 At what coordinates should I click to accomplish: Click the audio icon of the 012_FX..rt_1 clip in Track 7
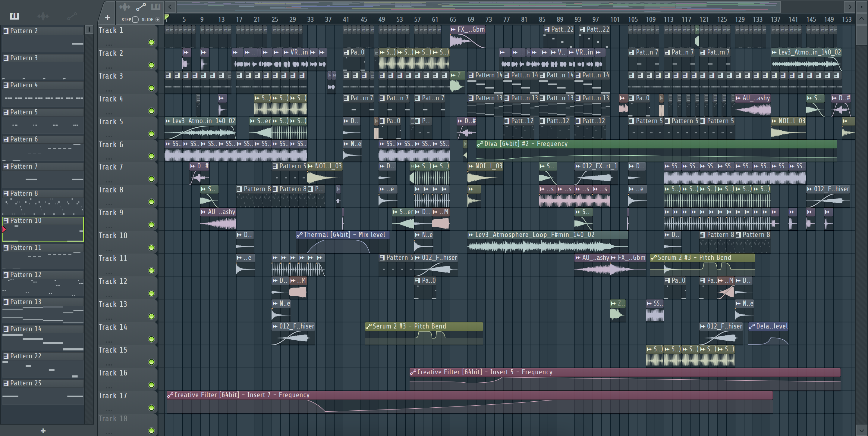[x=578, y=166]
